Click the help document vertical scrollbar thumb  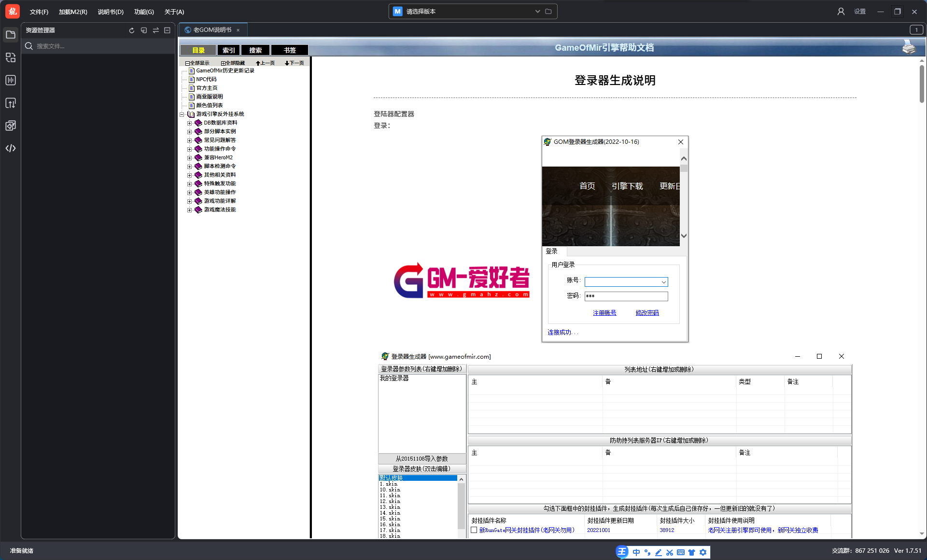pyautogui.click(x=922, y=83)
